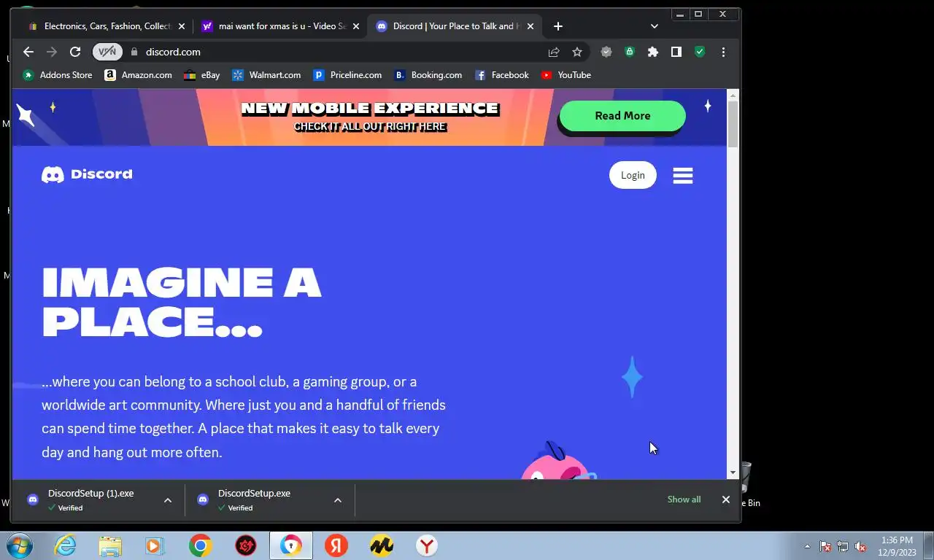This screenshot has width=934, height=560.
Task: Open the Booking.com bookmark
Action: coord(428,75)
